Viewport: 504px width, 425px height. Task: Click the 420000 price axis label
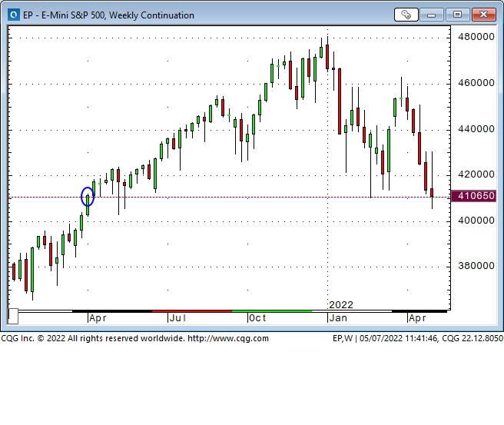pyautogui.click(x=476, y=174)
